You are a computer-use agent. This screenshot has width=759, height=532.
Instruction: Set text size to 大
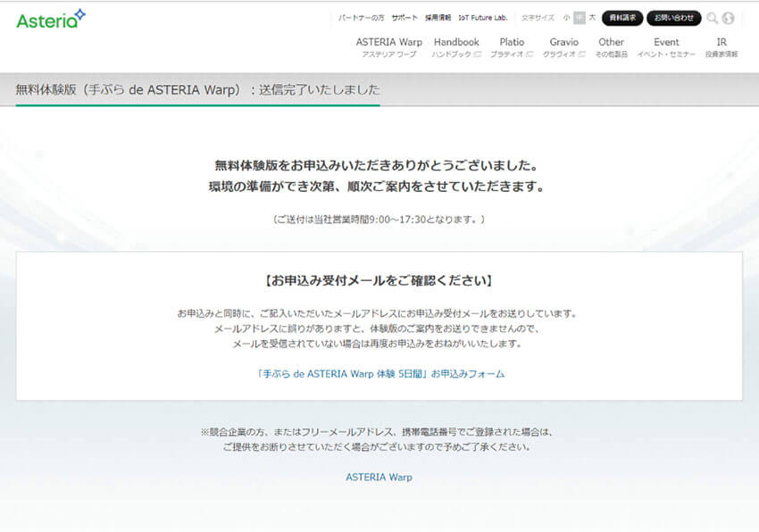(x=592, y=18)
